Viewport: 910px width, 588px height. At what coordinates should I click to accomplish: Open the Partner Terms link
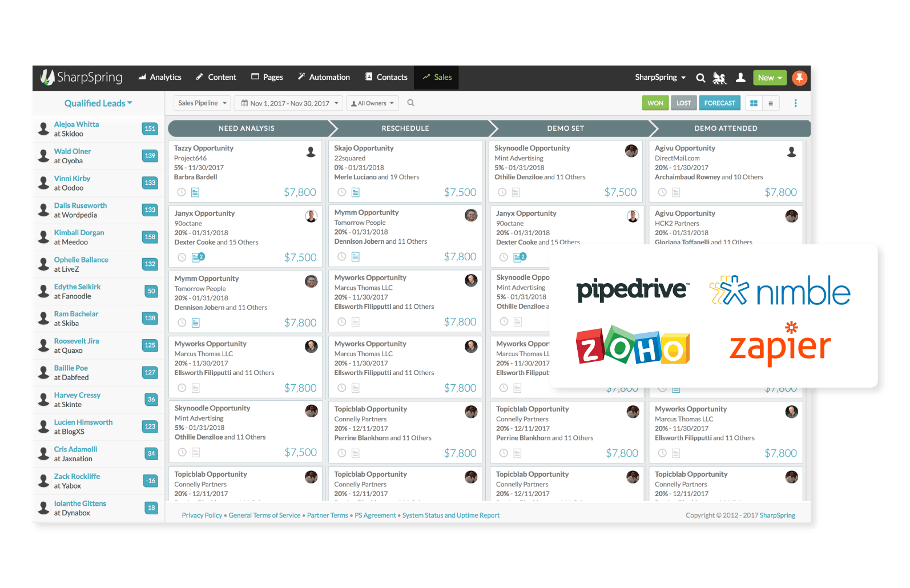click(328, 515)
